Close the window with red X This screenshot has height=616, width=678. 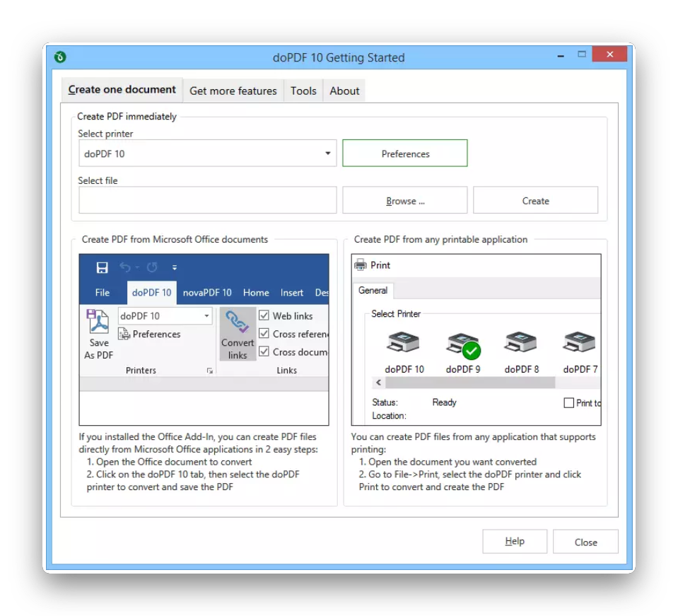(609, 54)
